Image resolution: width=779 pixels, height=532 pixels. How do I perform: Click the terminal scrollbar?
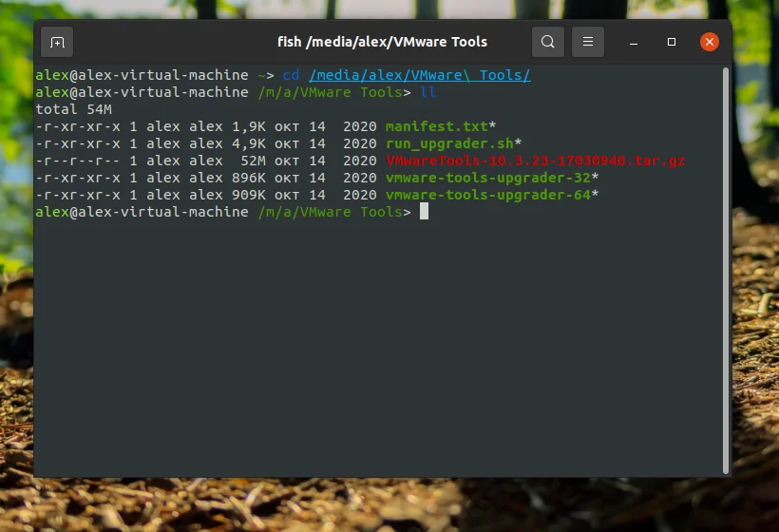point(726,270)
